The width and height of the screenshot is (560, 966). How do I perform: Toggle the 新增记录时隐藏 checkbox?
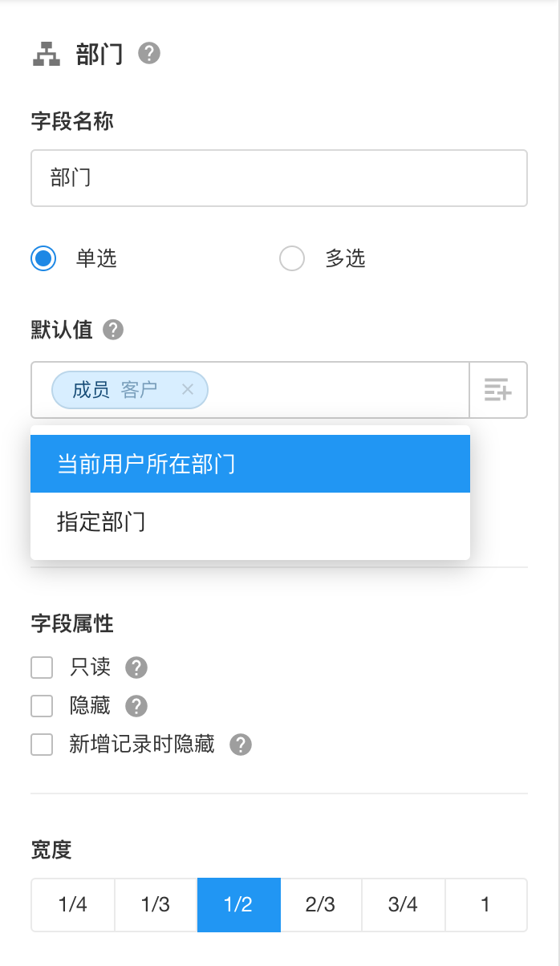pyautogui.click(x=42, y=745)
